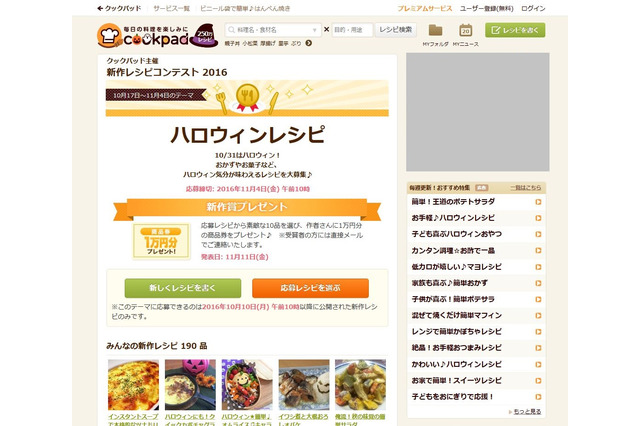Image resolution: width=640 pixels, height=426 pixels.
Task: Click the 目的・用途 input field
Action: (x=352, y=30)
